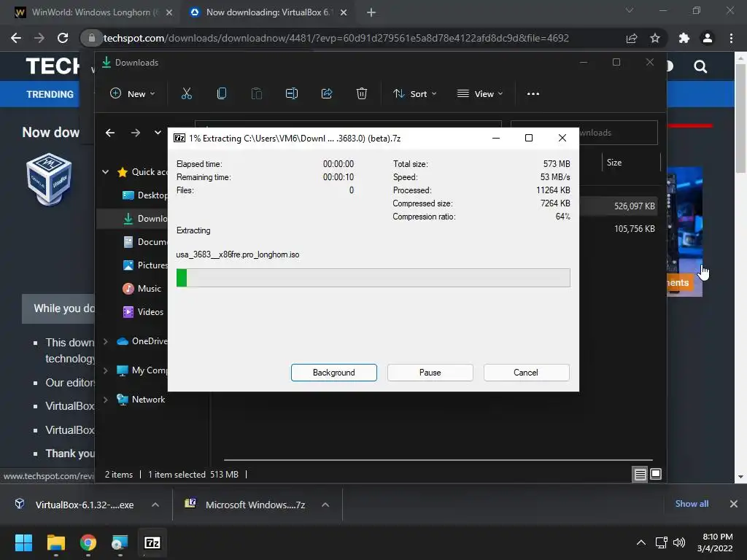This screenshot has width=747, height=560.
Task: Click the TechSpot search magnifier icon
Action: pyautogui.click(x=700, y=66)
